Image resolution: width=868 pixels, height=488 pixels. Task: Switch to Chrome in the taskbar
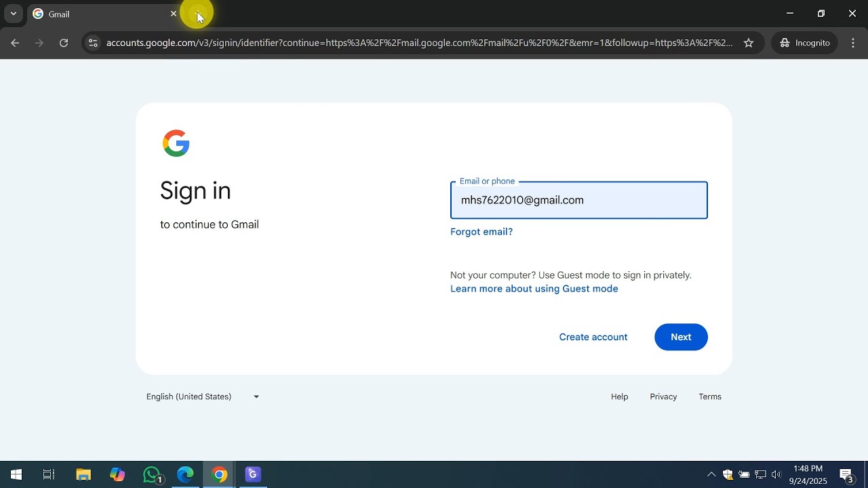tap(219, 474)
